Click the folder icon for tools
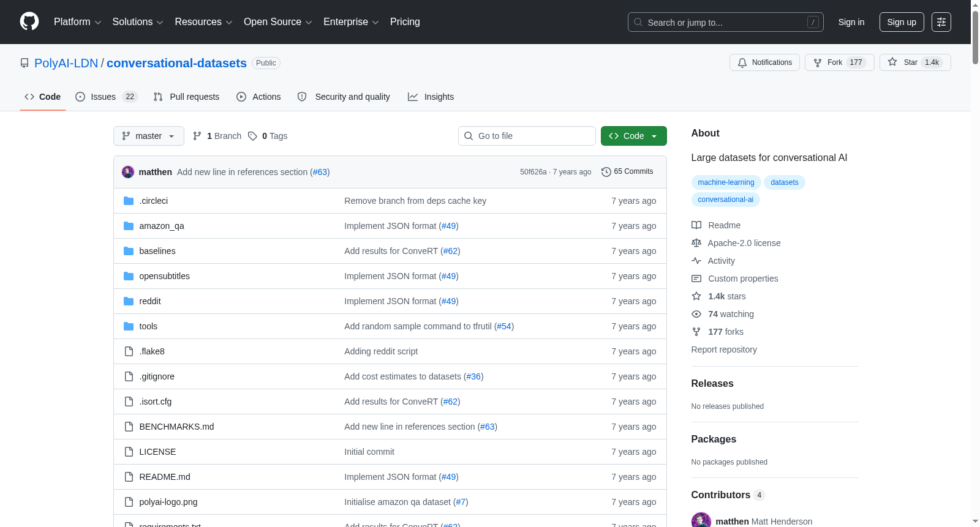 click(x=129, y=326)
